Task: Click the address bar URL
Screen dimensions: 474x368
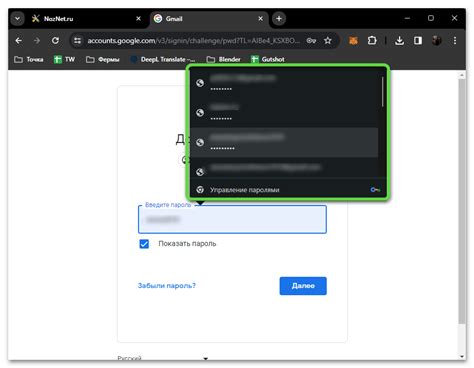Action: coord(193,41)
